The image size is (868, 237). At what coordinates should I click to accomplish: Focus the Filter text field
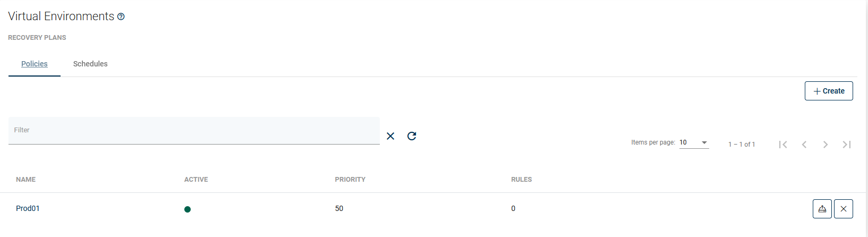pos(194,130)
